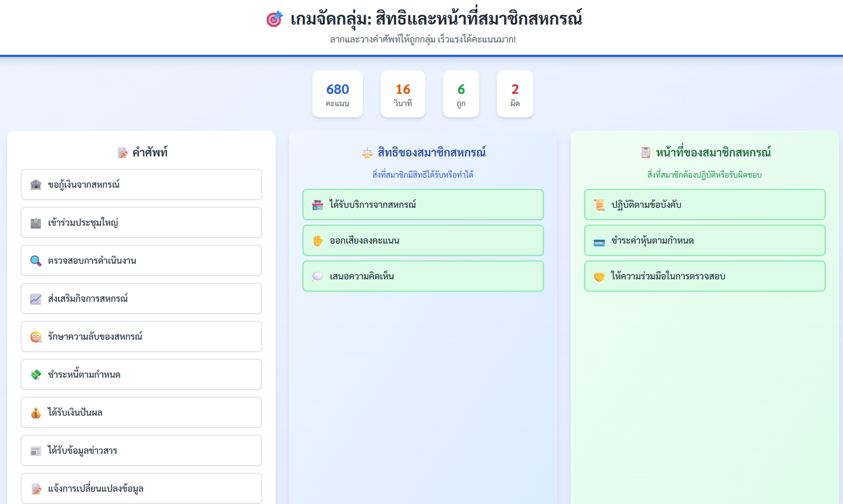Click the newspaper icon on ได้รับข้อมูลข่าวสาร
The width and height of the screenshot is (843, 504).
pyautogui.click(x=36, y=450)
